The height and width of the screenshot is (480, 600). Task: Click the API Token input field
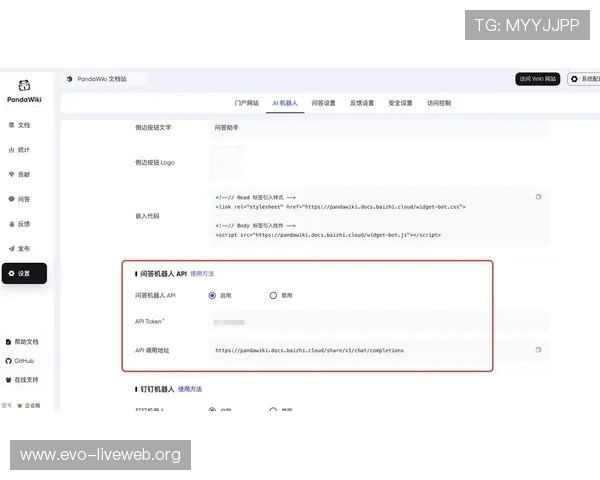coord(379,322)
